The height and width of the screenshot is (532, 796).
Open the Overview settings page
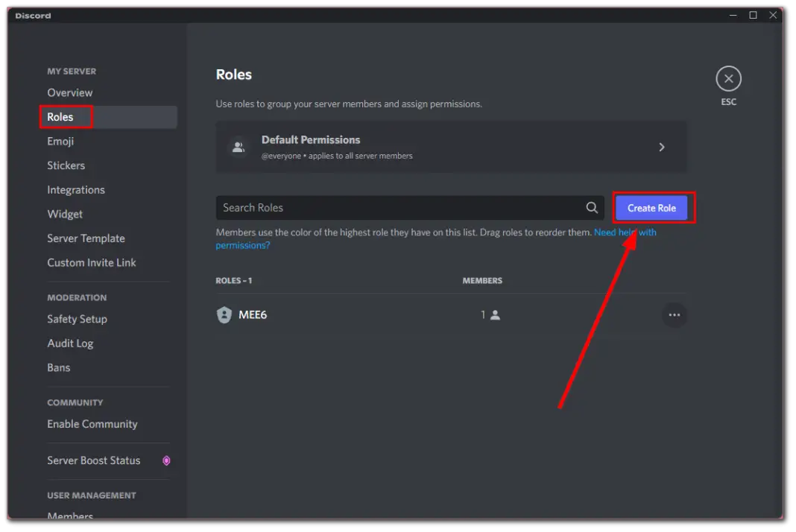[70, 92]
